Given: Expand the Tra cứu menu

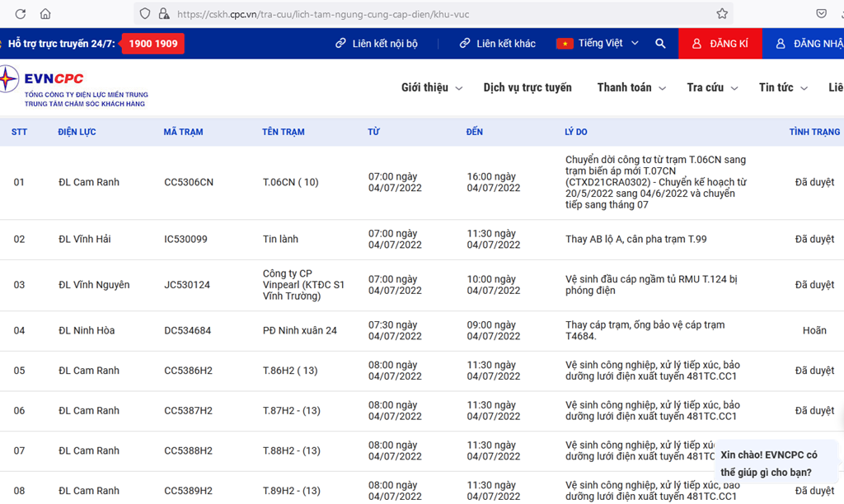Looking at the screenshot, I should [711, 88].
